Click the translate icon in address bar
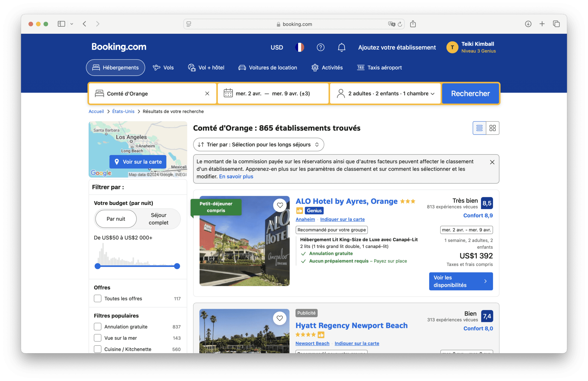This screenshot has height=381, width=588. (392, 24)
